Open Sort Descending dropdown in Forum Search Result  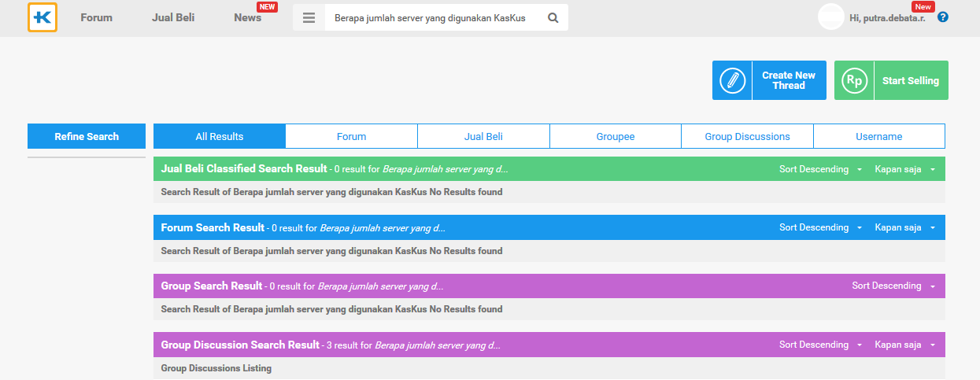(x=820, y=227)
